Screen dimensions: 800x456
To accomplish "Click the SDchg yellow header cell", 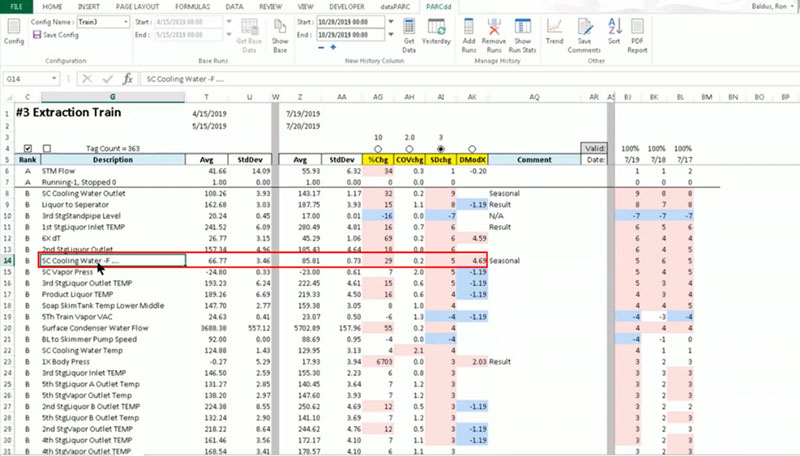I will (x=441, y=160).
